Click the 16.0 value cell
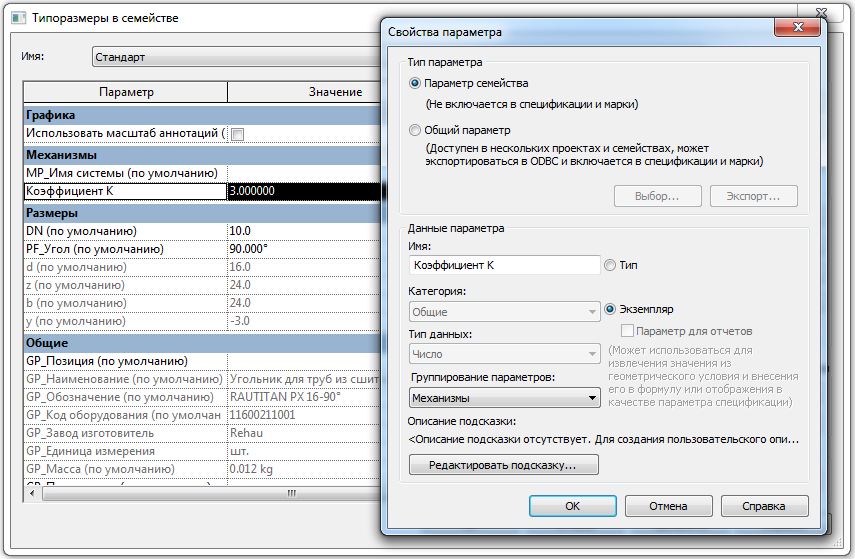Screen dimensions: 855x559 pos(304,267)
